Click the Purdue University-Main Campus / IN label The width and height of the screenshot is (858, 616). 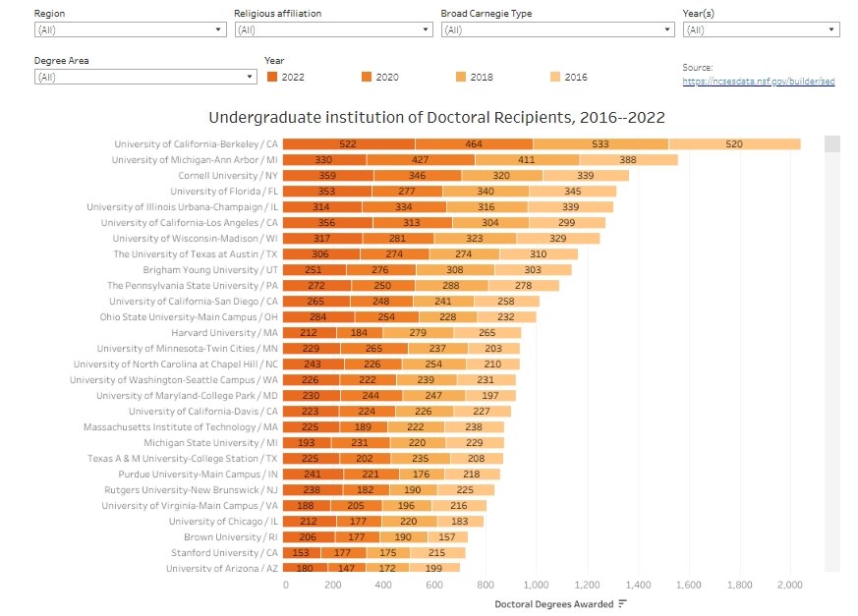[x=199, y=475]
